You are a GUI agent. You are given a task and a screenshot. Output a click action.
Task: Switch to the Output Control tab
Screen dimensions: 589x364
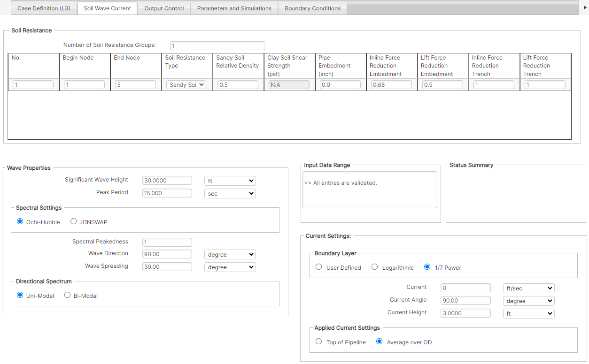[x=163, y=8]
